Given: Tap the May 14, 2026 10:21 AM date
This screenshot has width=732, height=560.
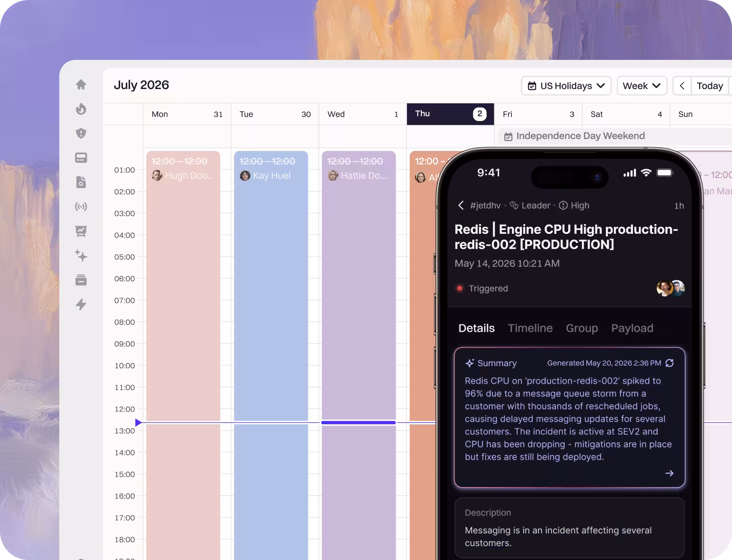Looking at the screenshot, I should pos(507,263).
